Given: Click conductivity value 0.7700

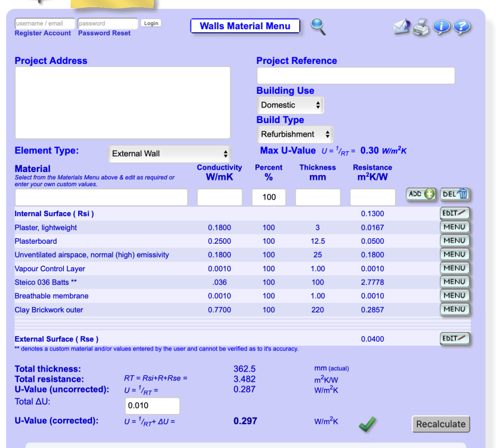Looking at the screenshot, I should [219, 310].
